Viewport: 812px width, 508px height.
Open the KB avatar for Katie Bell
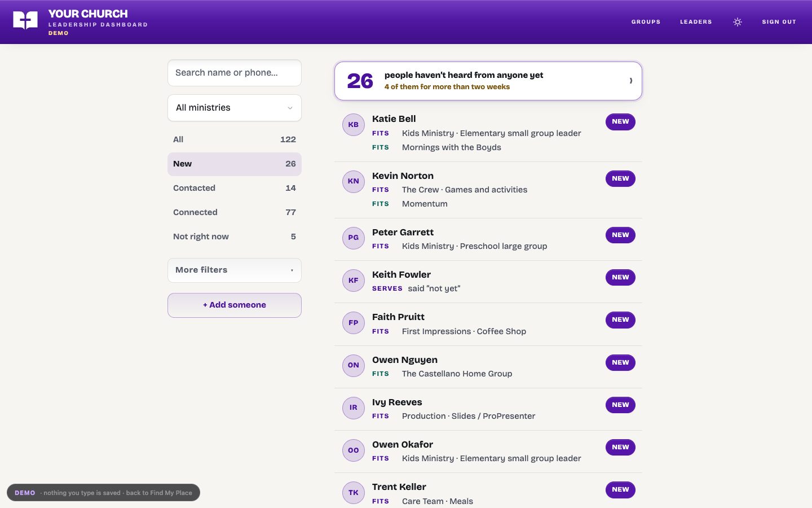pyautogui.click(x=354, y=125)
